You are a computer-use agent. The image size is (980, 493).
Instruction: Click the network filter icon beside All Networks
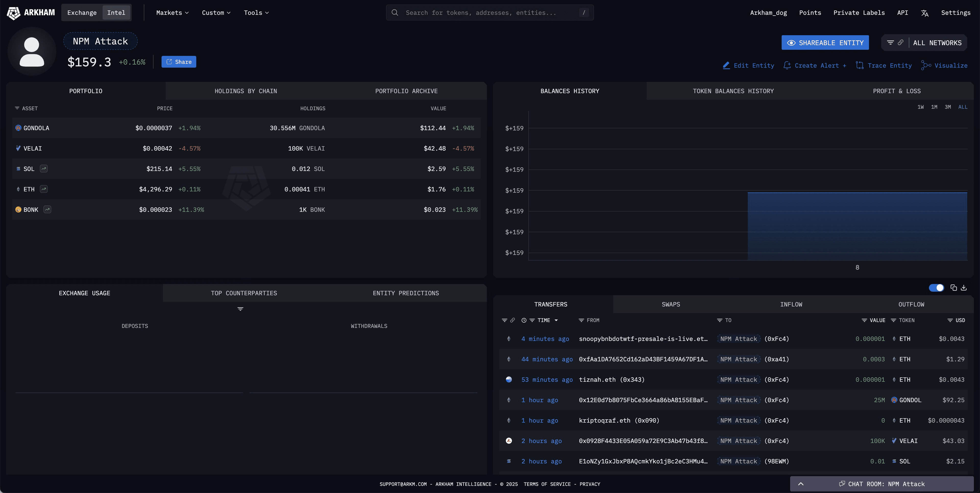click(890, 43)
